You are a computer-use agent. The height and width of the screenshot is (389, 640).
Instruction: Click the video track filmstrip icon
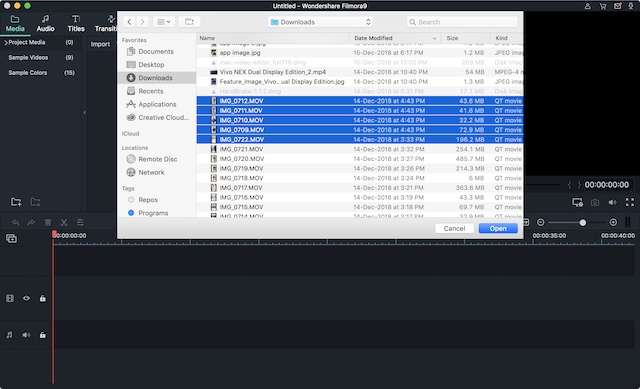[10, 298]
